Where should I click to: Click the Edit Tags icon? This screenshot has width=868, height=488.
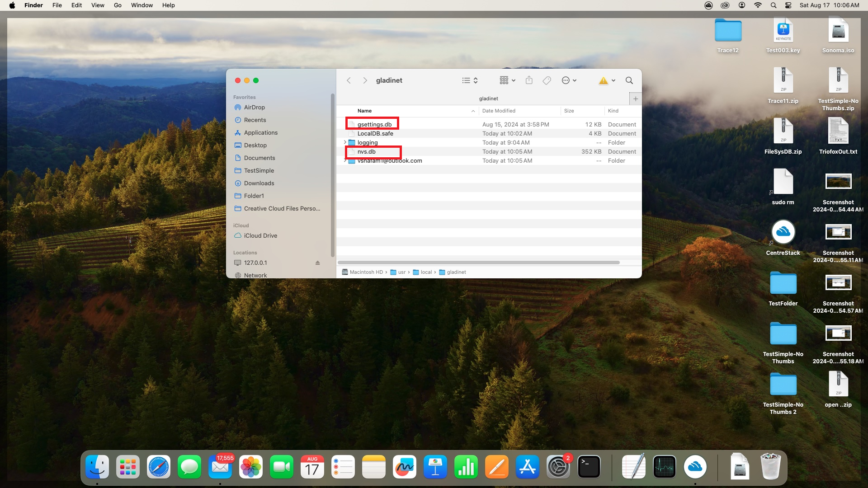point(547,80)
